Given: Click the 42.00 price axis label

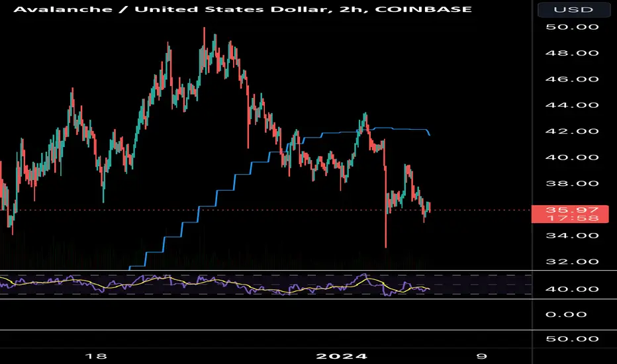Looking at the screenshot, I should tap(572, 131).
